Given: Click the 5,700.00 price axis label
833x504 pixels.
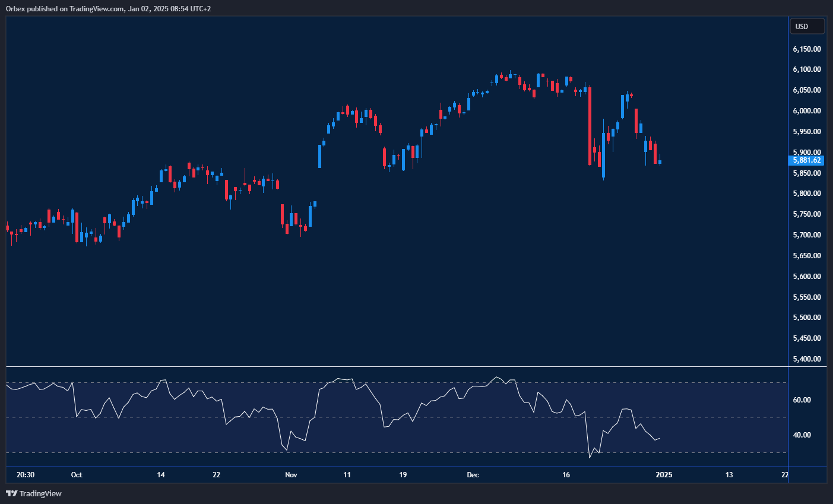Looking at the screenshot, I should 807,235.
